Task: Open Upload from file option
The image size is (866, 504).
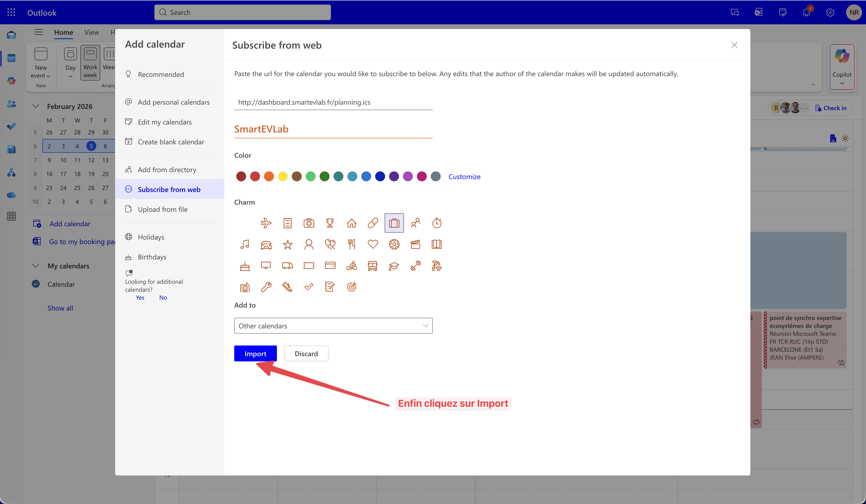Action: (163, 209)
